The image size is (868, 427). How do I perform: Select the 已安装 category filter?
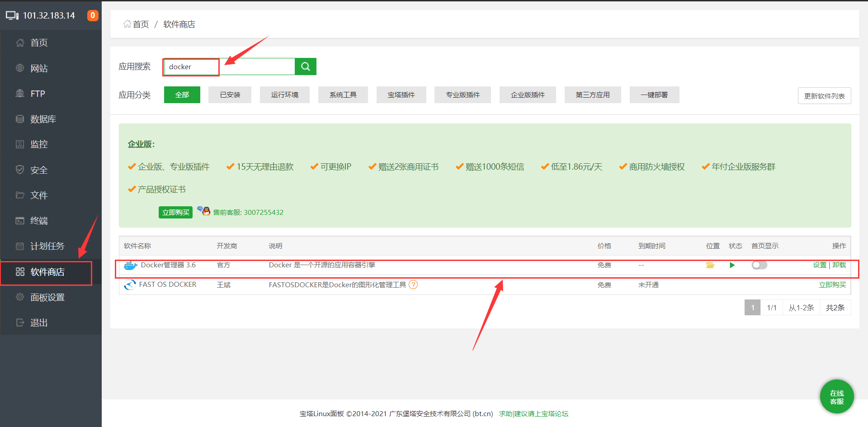230,95
